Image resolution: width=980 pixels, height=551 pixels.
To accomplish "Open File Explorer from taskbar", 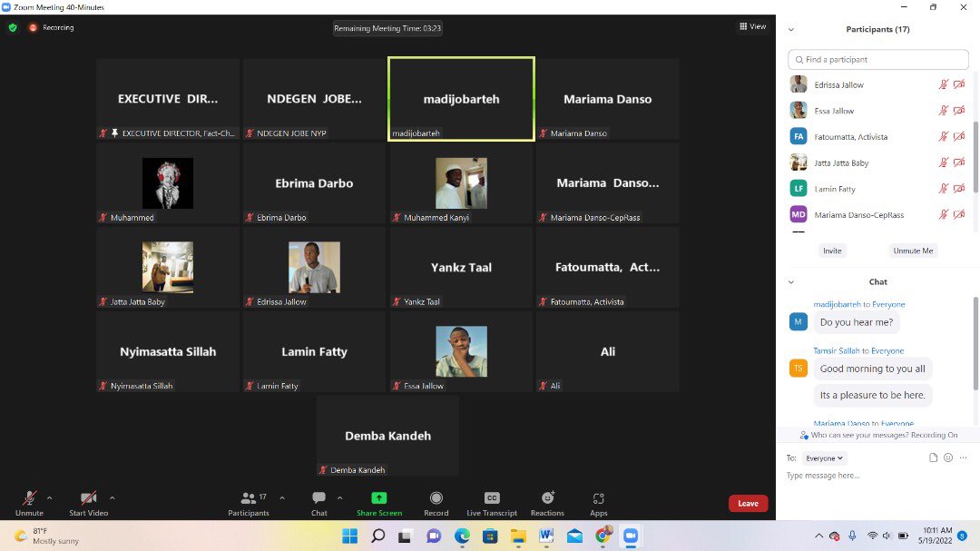I will pos(518,536).
